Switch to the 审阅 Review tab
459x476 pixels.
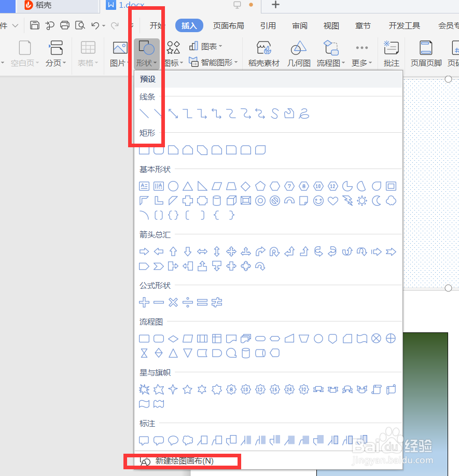click(x=300, y=26)
